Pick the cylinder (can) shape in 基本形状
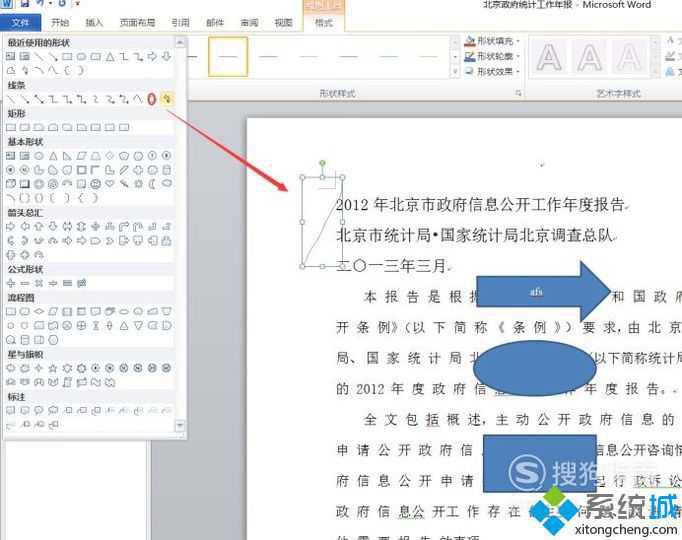Screen dimensions: 682x540 pyautogui.click(x=167, y=170)
